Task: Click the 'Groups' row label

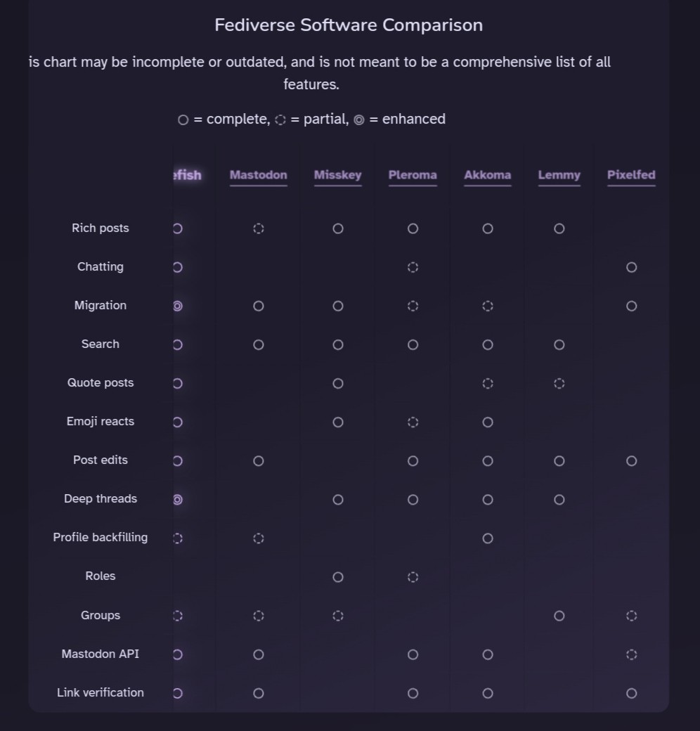Action: coord(101,616)
